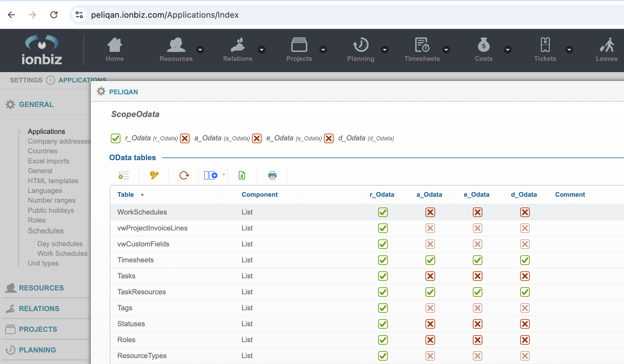Export the table to Excel
The width and height of the screenshot is (624, 364).
pyautogui.click(x=242, y=175)
